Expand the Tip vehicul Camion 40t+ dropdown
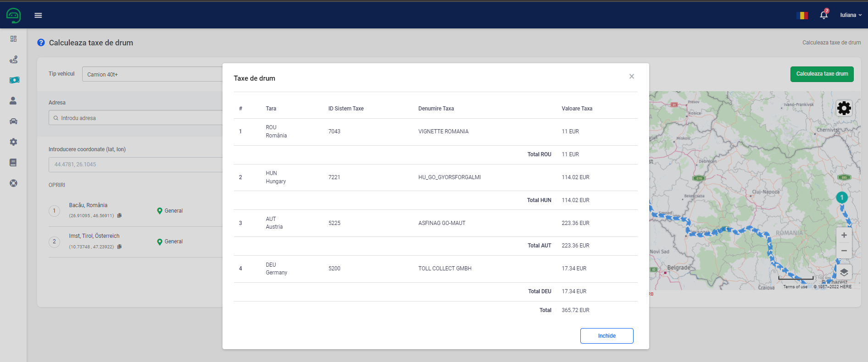 coord(151,74)
